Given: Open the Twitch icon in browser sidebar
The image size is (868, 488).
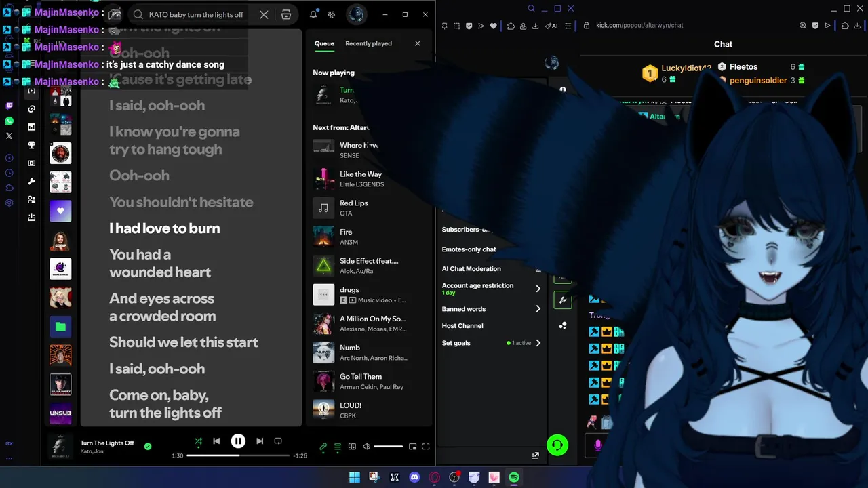Looking at the screenshot, I should (x=9, y=106).
